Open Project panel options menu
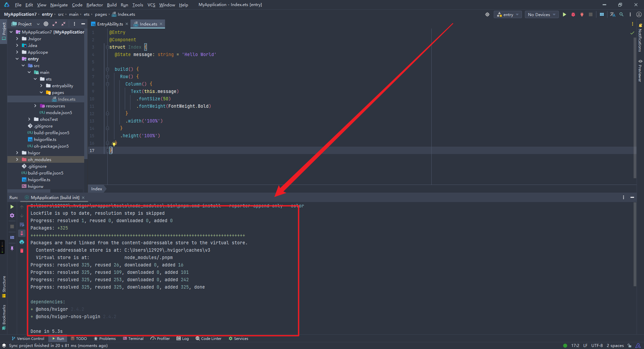The image size is (644, 349). [x=74, y=24]
